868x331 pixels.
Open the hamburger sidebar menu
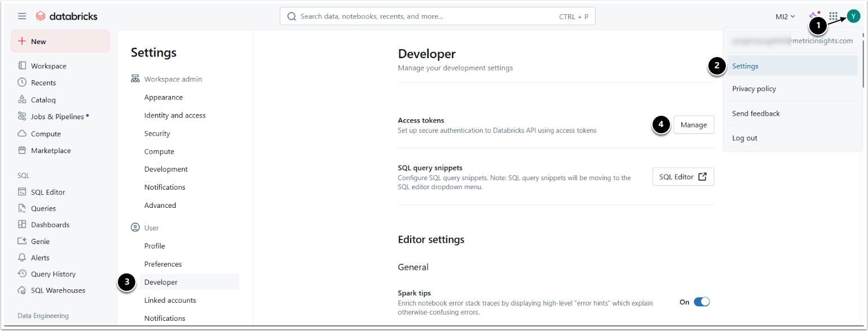click(x=22, y=16)
